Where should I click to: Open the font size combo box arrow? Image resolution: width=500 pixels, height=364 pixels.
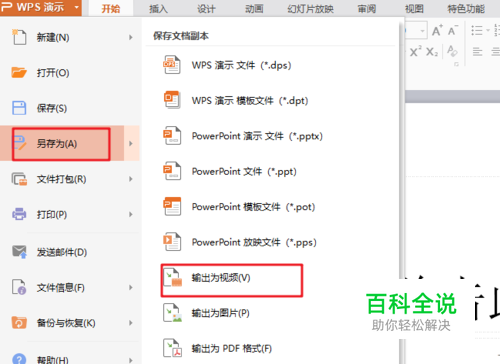[422, 31]
